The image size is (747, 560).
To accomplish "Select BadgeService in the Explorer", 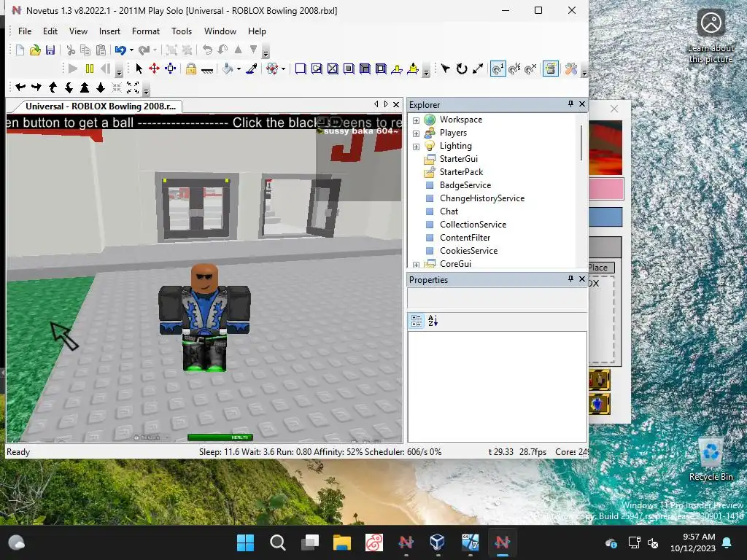I will click(465, 184).
